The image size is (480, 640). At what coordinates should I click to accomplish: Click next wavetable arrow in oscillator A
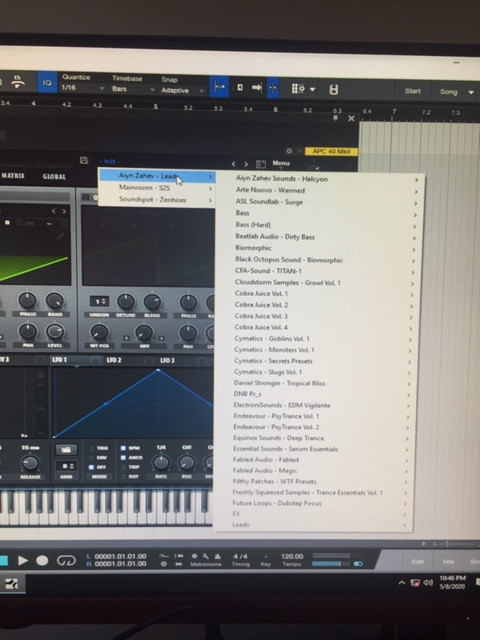pyautogui.click(x=64, y=211)
